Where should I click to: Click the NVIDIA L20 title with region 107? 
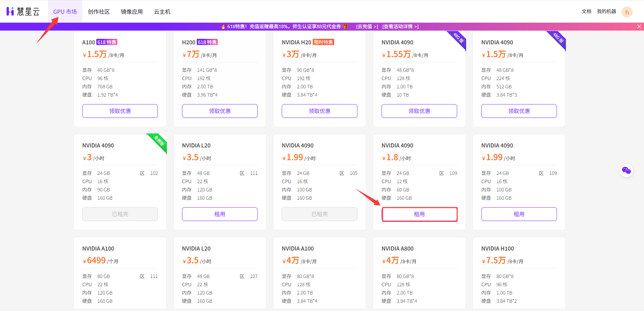click(196, 248)
